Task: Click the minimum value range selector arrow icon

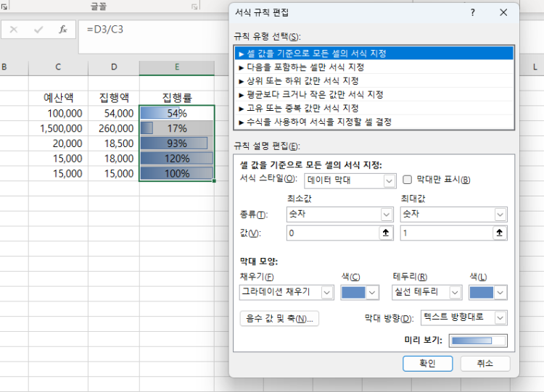Action: click(x=385, y=233)
